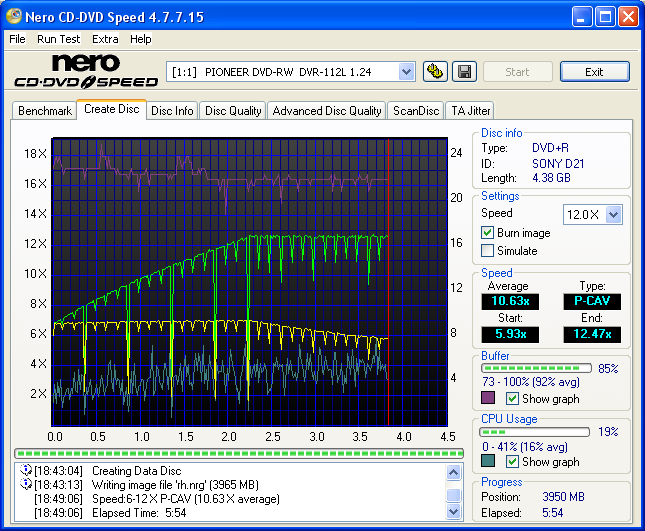The image size is (645, 531).
Task: Open the Advanced Disc Quality tab
Action: pyautogui.click(x=327, y=111)
